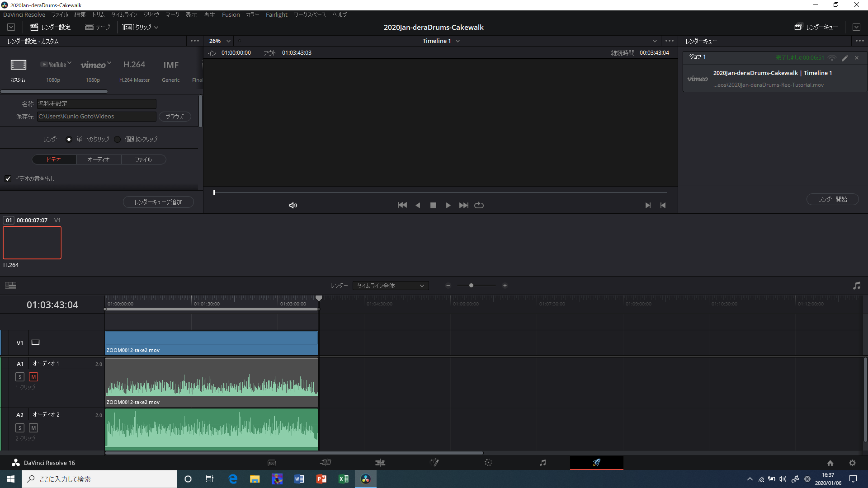Screen dimensions: 868x488
Task: Expand clips (クリップ) toolbar dropdown
Action: click(x=140, y=27)
